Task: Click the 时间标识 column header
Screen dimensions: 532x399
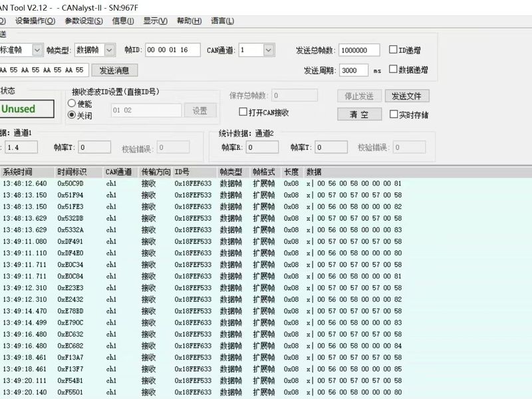Action: [78, 172]
